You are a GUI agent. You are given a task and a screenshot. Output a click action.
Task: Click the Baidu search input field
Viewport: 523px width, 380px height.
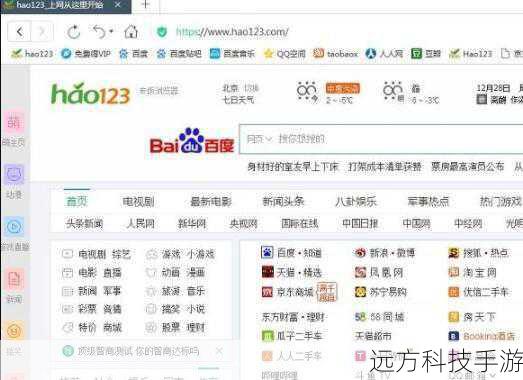(381, 139)
